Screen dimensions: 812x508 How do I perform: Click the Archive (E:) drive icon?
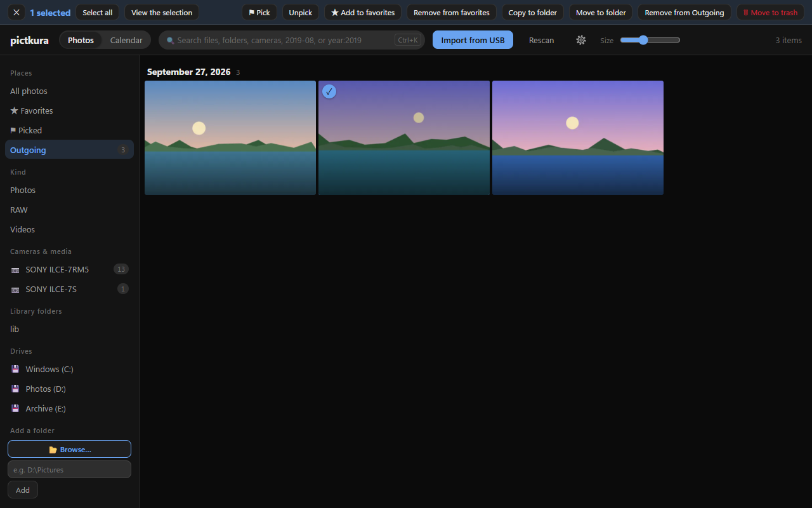pyautogui.click(x=15, y=409)
